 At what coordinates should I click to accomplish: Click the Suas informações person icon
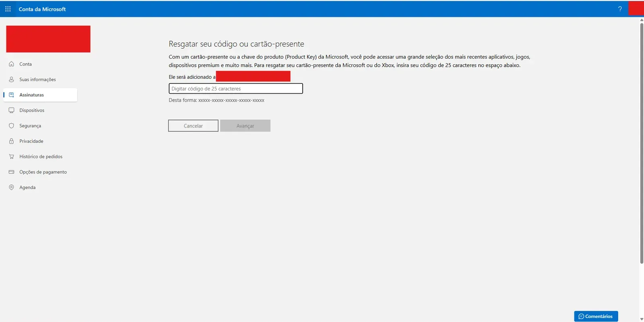11,79
